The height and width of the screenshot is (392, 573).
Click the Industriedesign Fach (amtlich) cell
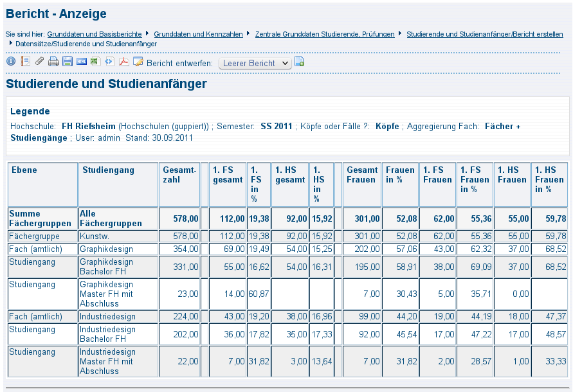click(118, 316)
